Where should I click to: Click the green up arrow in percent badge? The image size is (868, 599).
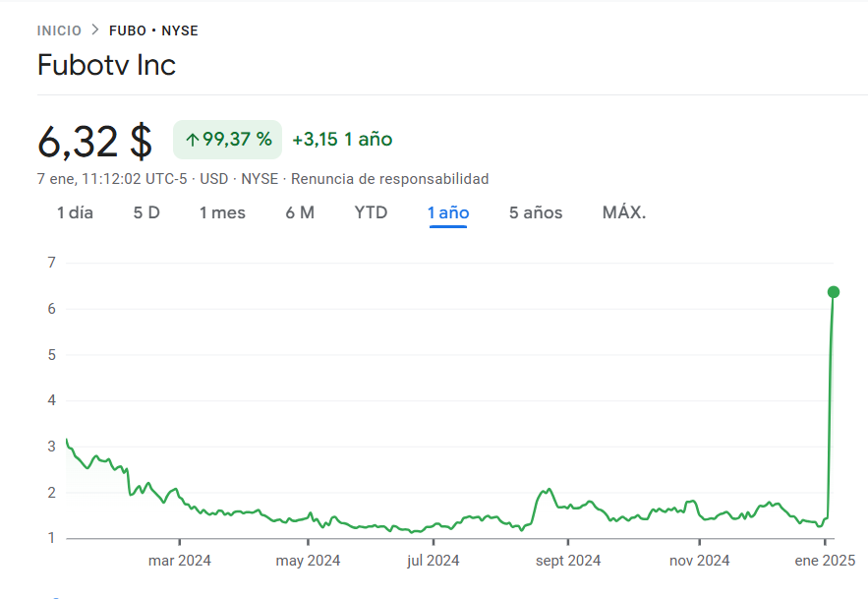click(192, 140)
